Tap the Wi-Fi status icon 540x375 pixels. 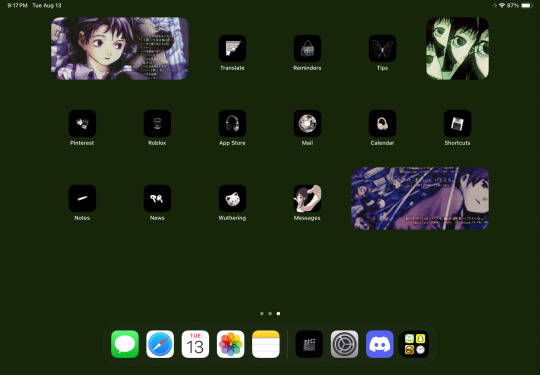click(502, 6)
